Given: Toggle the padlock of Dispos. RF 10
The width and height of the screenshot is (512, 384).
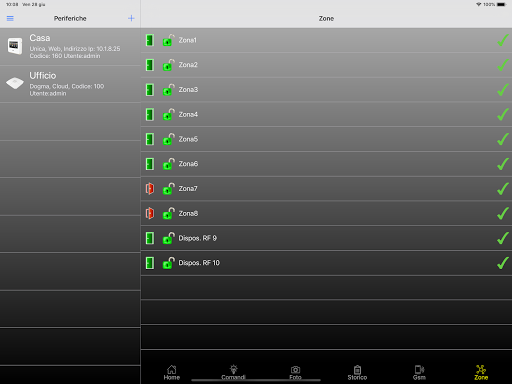Looking at the screenshot, I should pyautogui.click(x=169, y=263).
